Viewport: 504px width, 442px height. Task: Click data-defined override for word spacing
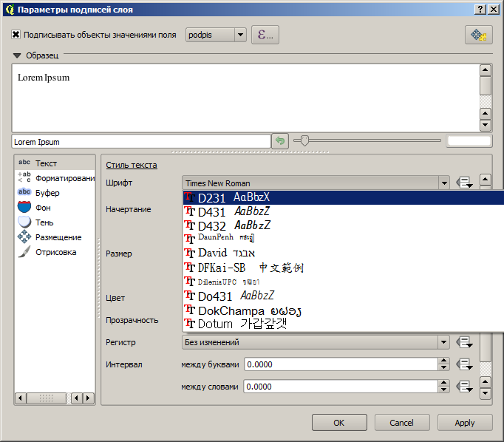(464, 387)
